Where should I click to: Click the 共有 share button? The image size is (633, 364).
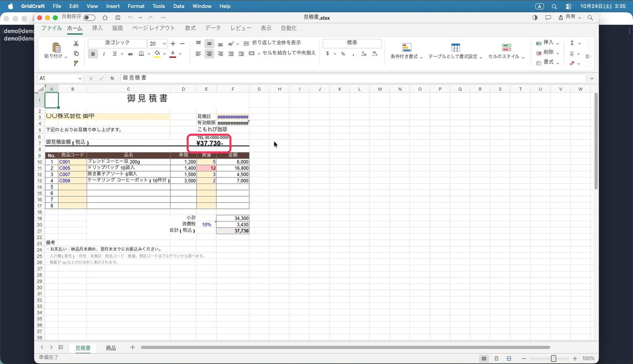tap(570, 17)
